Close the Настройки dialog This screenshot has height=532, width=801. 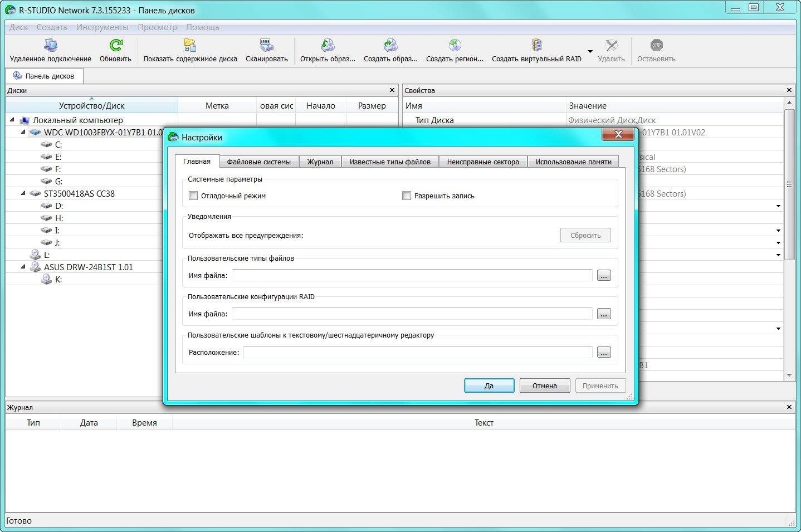618,134
